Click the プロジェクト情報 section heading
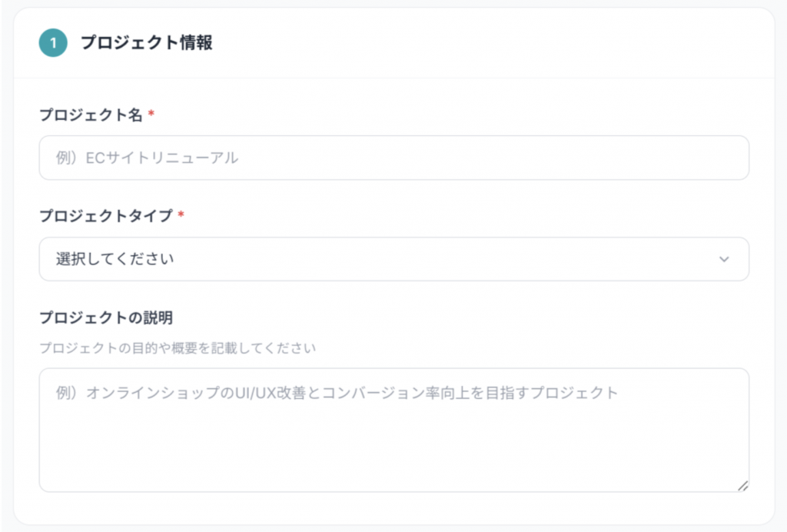The width and height of the screenshot is (787, 532). coord(146,43)
